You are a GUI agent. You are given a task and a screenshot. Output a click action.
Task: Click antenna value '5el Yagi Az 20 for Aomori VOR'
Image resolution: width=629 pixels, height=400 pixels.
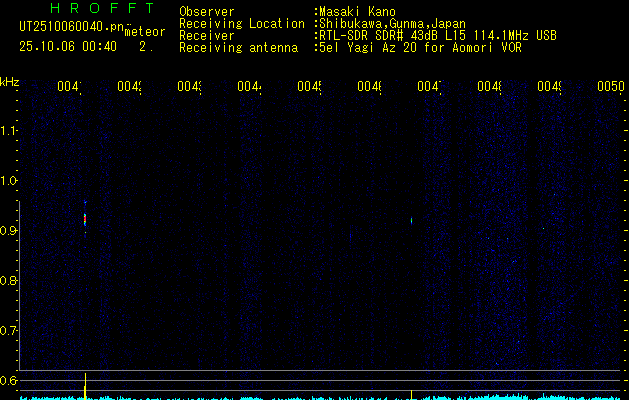point(420,48)
